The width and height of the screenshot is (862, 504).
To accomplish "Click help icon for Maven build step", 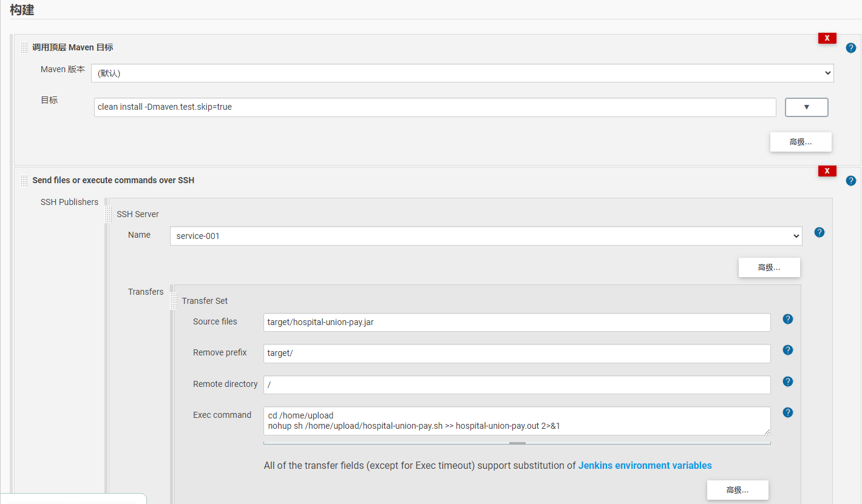I will [x=850, y=48].
